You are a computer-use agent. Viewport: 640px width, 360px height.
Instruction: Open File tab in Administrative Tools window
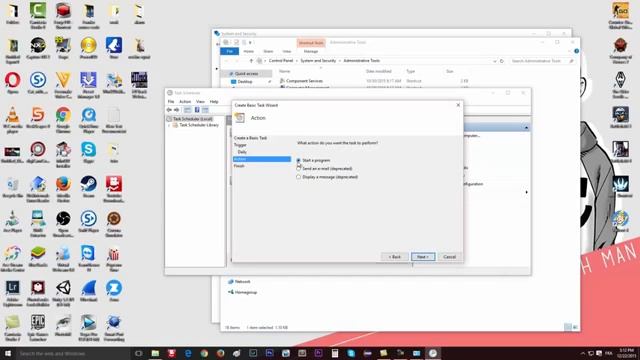[229, 51]
